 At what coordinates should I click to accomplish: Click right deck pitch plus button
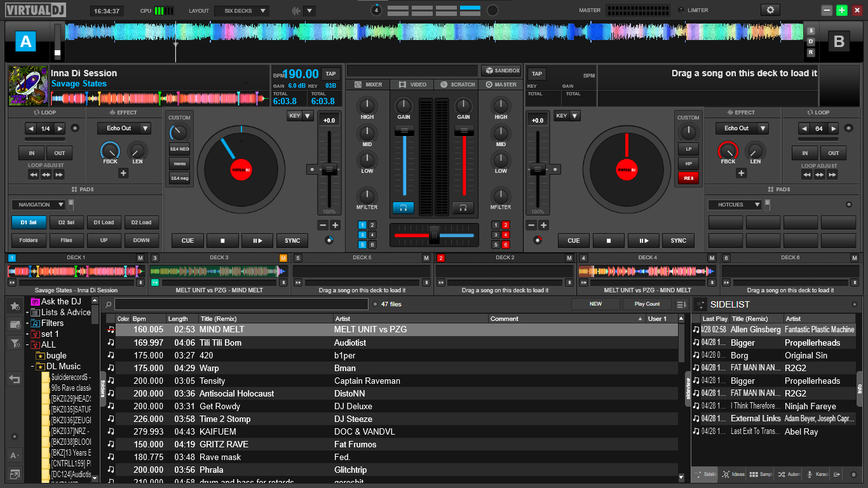(544, 225)
